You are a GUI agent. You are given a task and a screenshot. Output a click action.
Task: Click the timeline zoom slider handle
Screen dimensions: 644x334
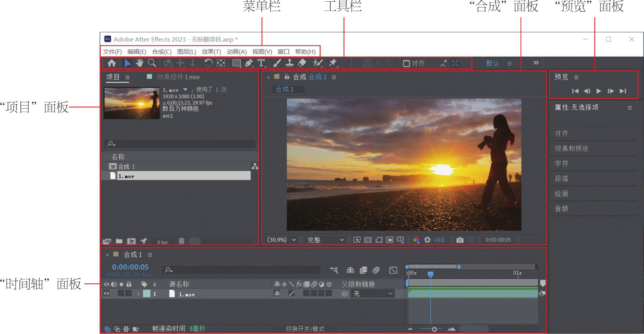tap(434, 329)
